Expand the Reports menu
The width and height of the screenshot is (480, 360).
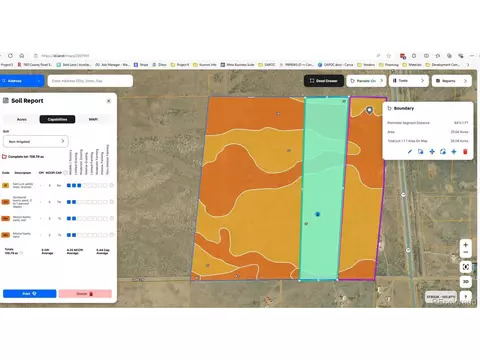[x=452, y=81]
